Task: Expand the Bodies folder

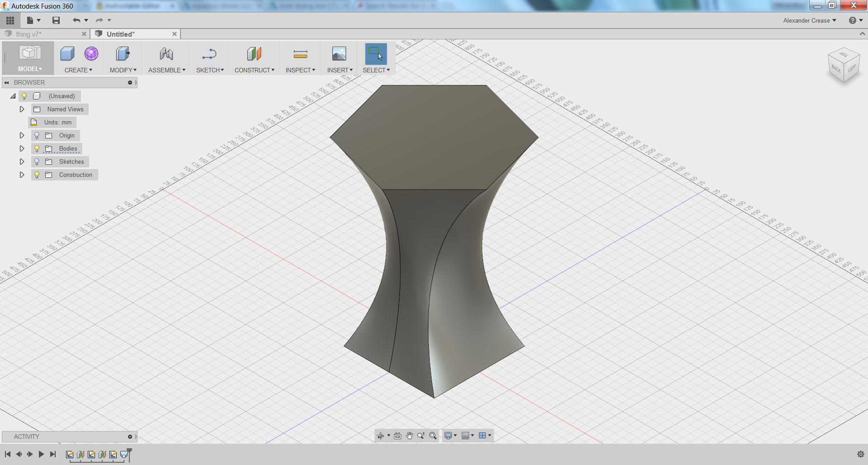Action: click(x=22, y=148)
